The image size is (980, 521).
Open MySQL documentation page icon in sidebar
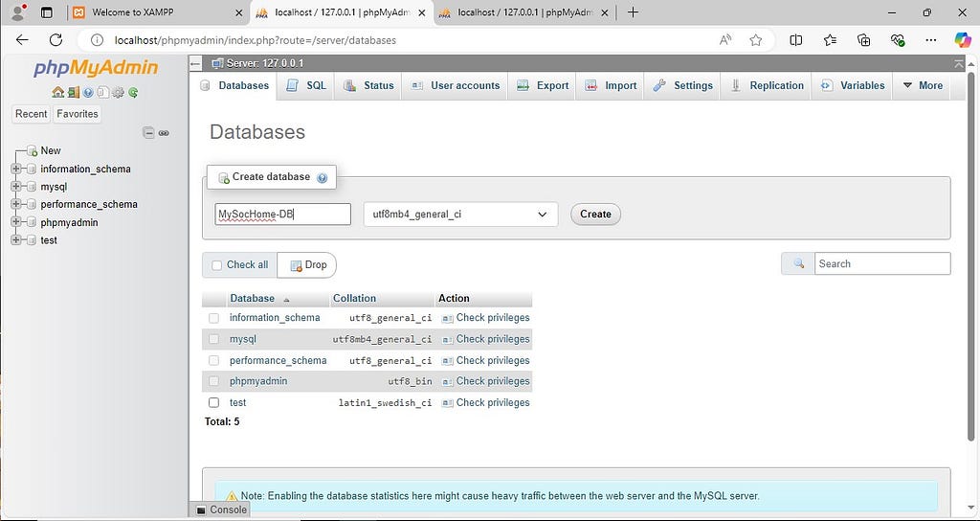[x=103, y=93]
